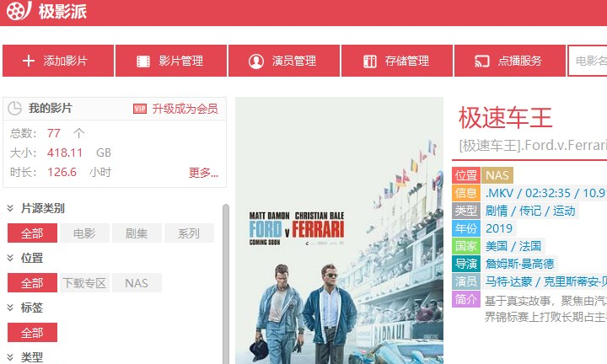This screenshot has height=364, width=607.
Task: Click the 导演 teal label
Action: point(466,264)
